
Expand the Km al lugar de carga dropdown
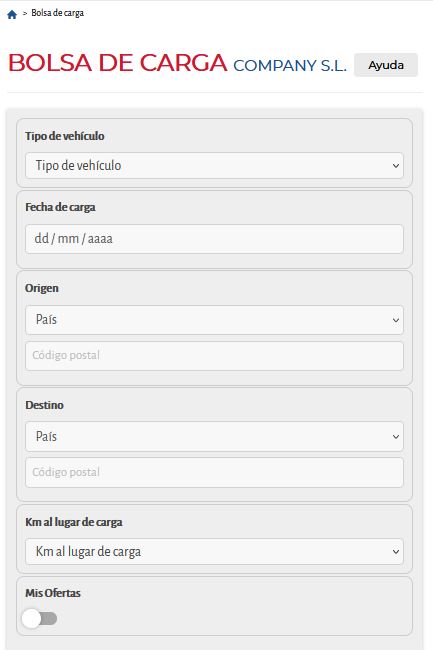pos(214,552)
